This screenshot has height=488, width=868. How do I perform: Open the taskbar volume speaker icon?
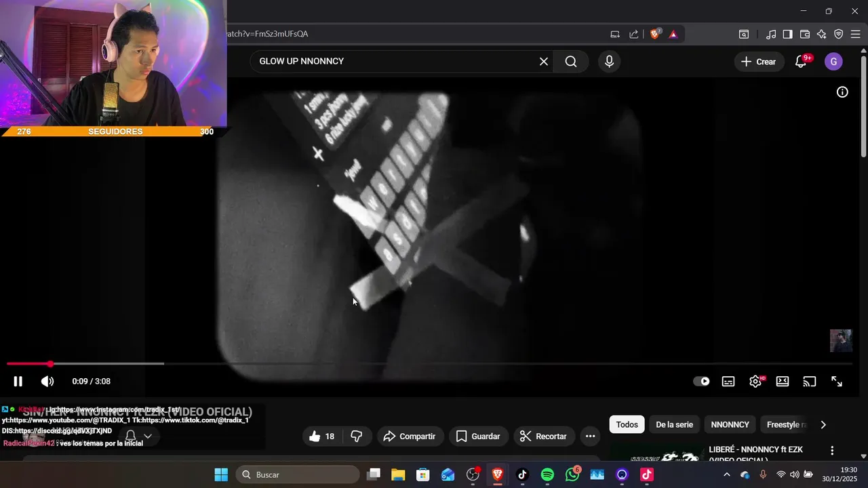tap(794, 474)
